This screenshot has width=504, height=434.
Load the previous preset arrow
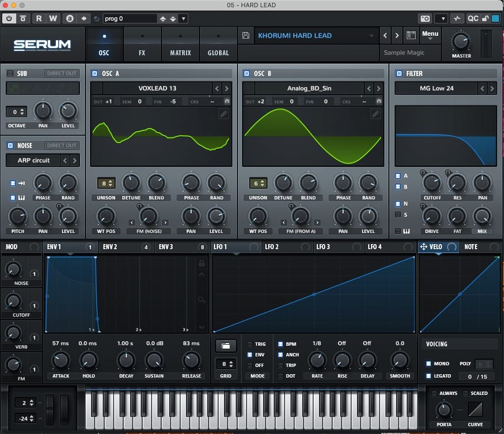pos(385,35)
